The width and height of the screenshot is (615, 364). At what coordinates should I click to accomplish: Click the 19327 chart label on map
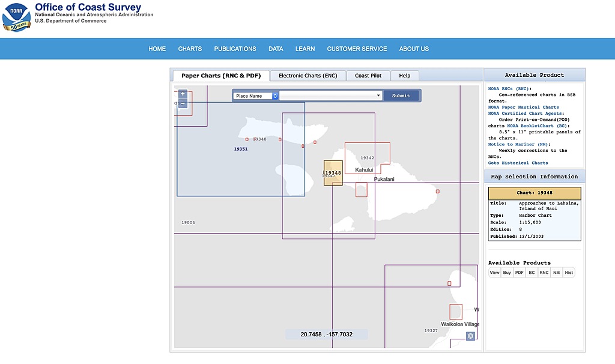pos(431,330)
